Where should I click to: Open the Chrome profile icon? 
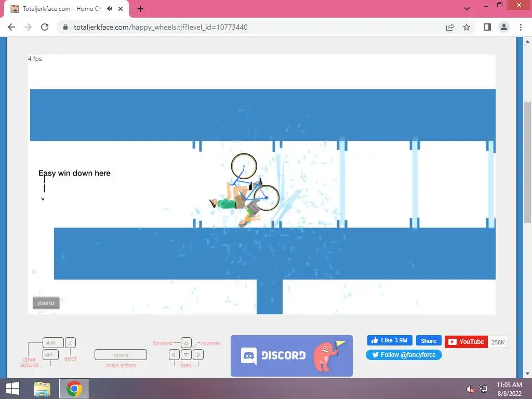(504, 27)
